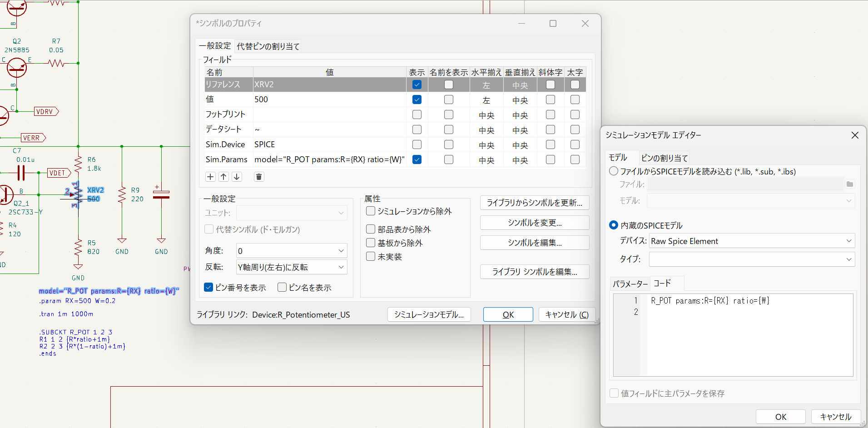Select XRV2 potentiometer symbol on schematic
The image size is (868, 428).
[x=77, y=195]
